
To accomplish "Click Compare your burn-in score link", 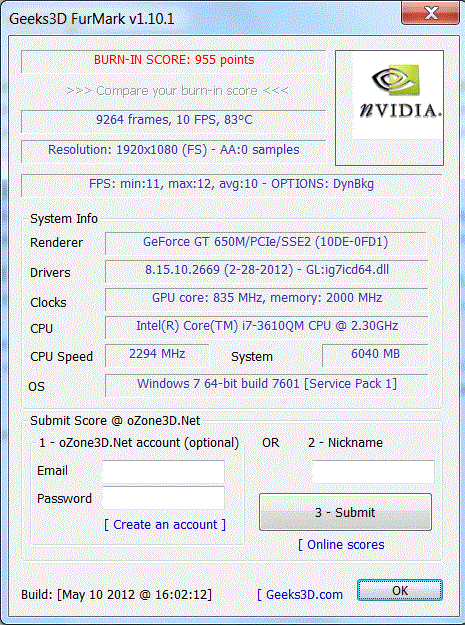I will [x=177, y=91].
